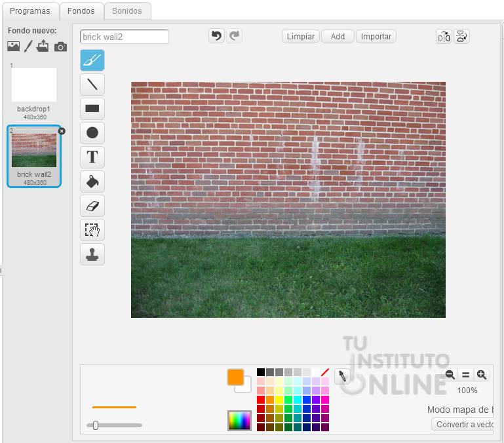Pick the transparent no-color swatch

(324, 372)
